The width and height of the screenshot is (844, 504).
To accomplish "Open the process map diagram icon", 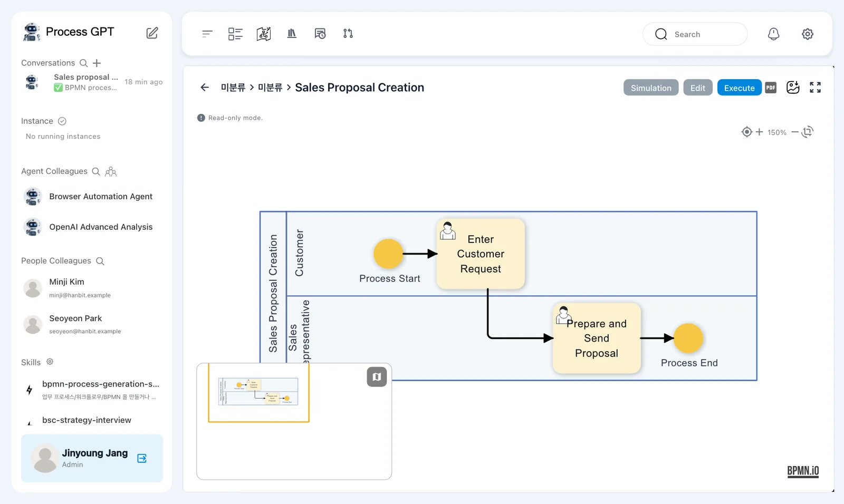I will click(264, 34).
